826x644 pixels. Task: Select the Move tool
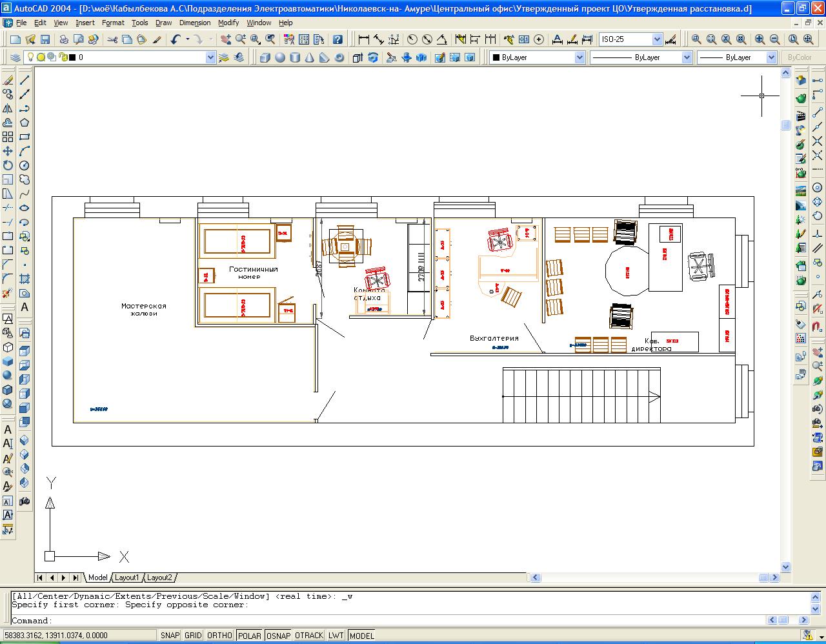point(8,151)
